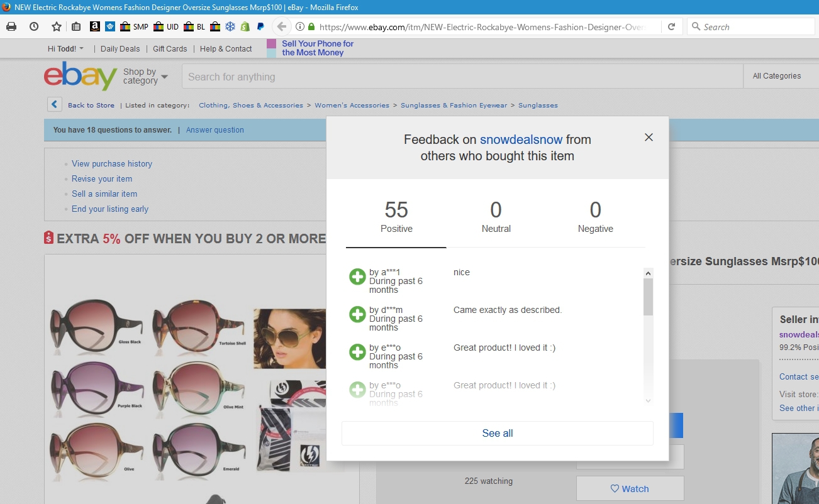
Task: Open the SMP bookmark
Action: coord(133,27)
